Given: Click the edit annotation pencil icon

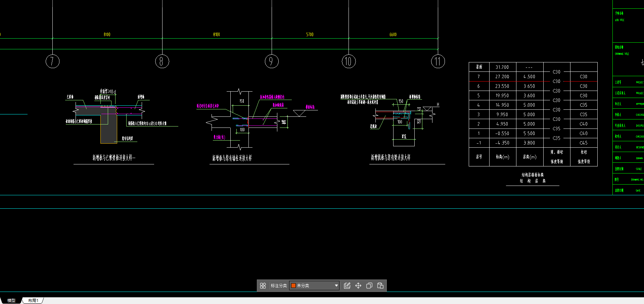Looking at the screenshot, I should (347, 286).
